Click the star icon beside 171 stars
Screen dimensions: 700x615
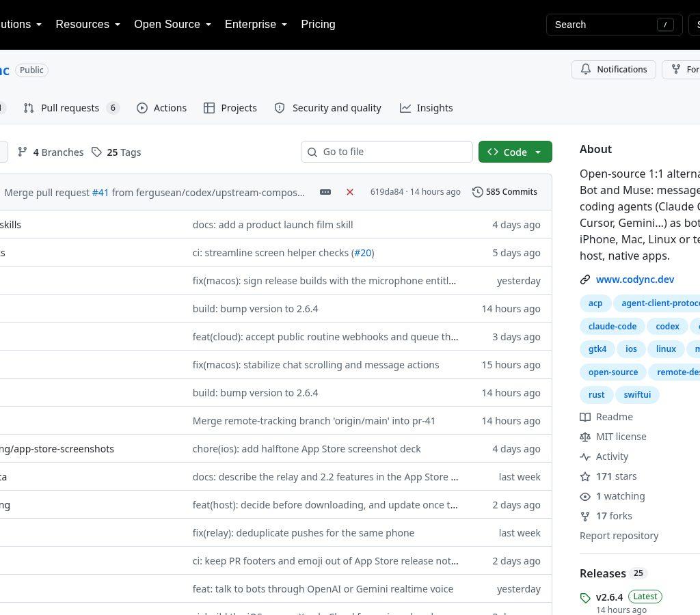[x=585, y=477]
